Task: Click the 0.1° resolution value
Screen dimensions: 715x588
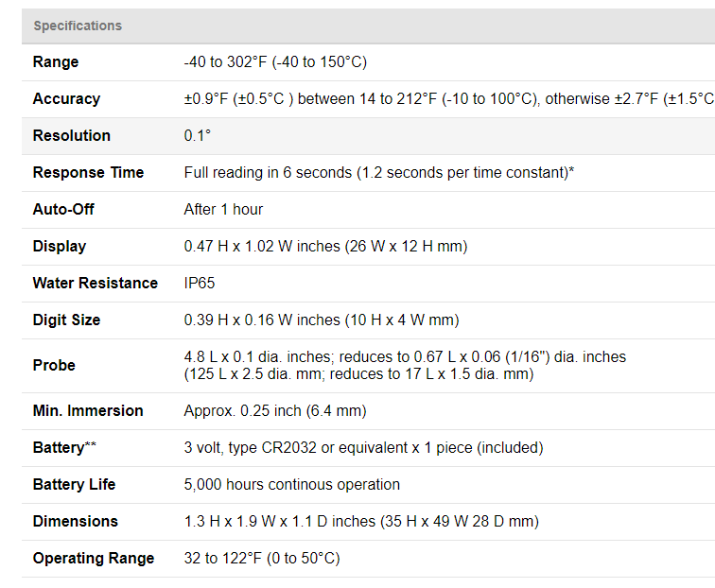Action: click(197, 136)
